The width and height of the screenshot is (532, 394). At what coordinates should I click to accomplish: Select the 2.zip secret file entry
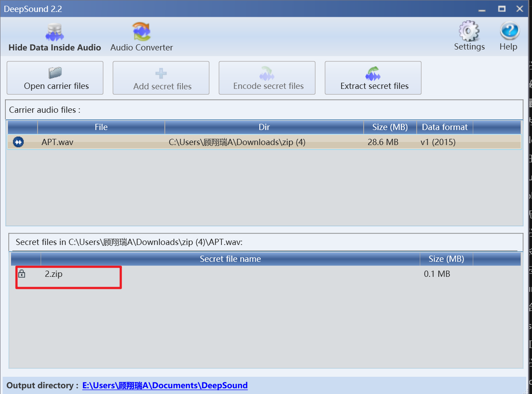click(x=54, y=274)
